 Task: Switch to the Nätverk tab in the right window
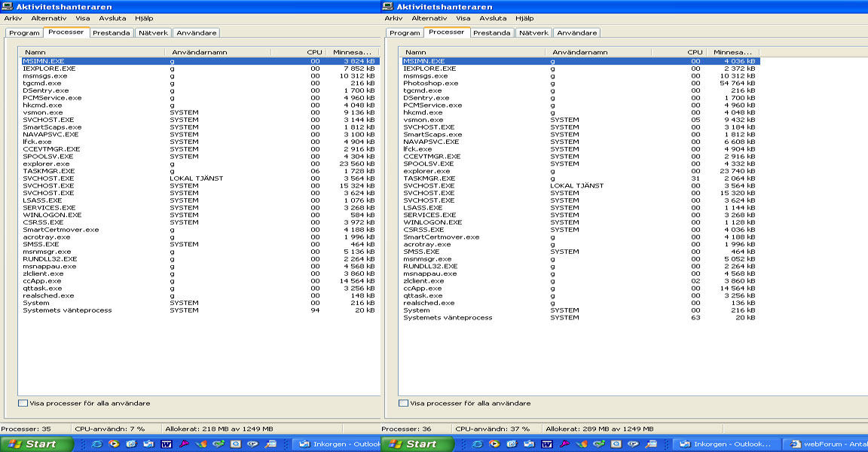tap(533, 32)
